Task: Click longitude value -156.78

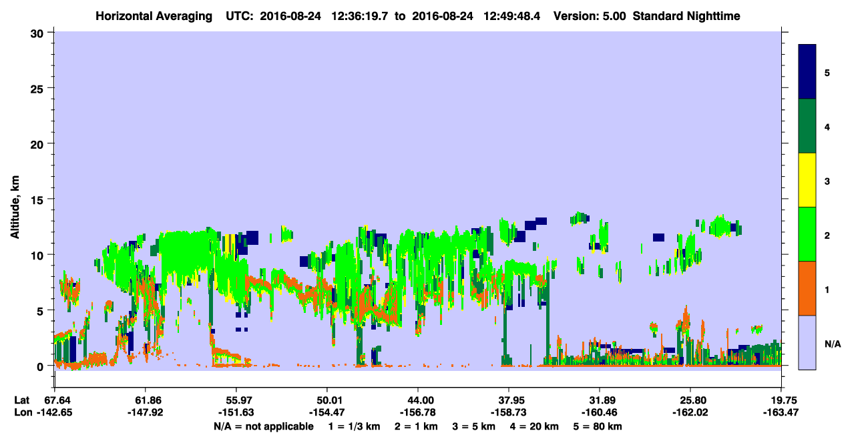Action: tap(418, 412)
